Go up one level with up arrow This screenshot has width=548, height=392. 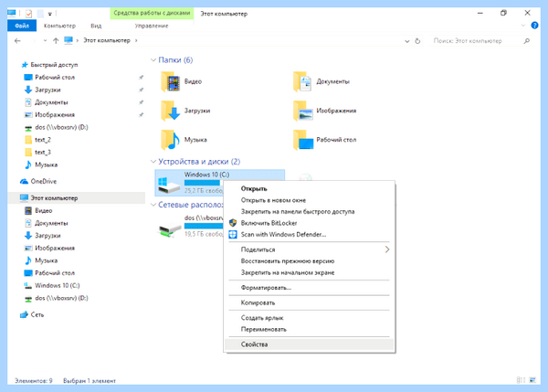tap(56, 41)
